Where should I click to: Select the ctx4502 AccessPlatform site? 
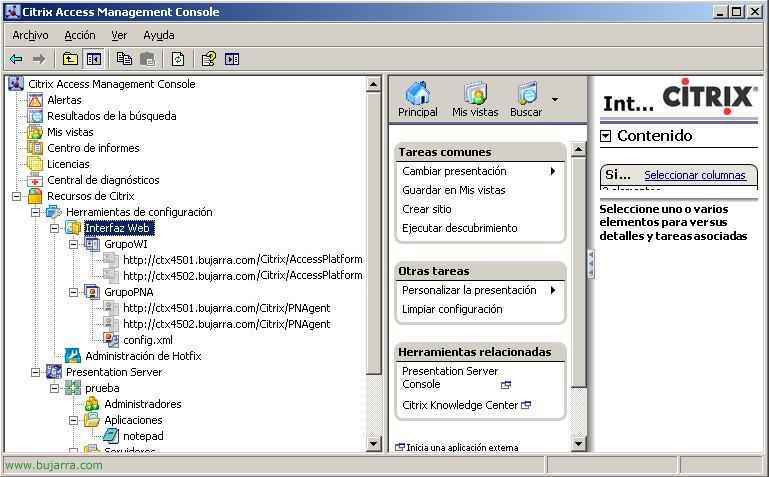coord(242,276)
